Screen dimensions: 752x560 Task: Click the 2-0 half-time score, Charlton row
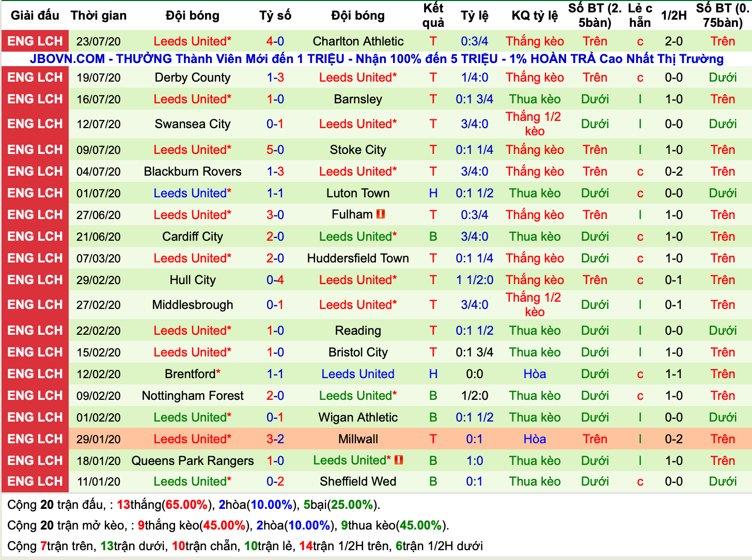(674, 41)
